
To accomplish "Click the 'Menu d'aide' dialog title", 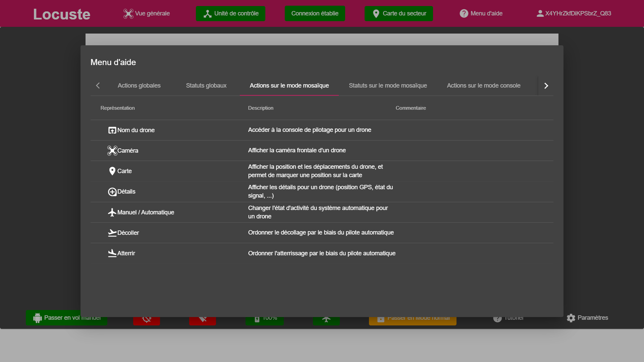I will click(113, 62).
